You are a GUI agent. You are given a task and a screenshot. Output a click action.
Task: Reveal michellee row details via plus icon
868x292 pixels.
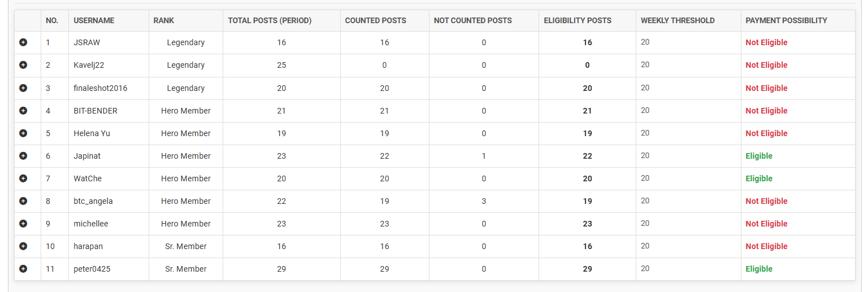point(23,224)
